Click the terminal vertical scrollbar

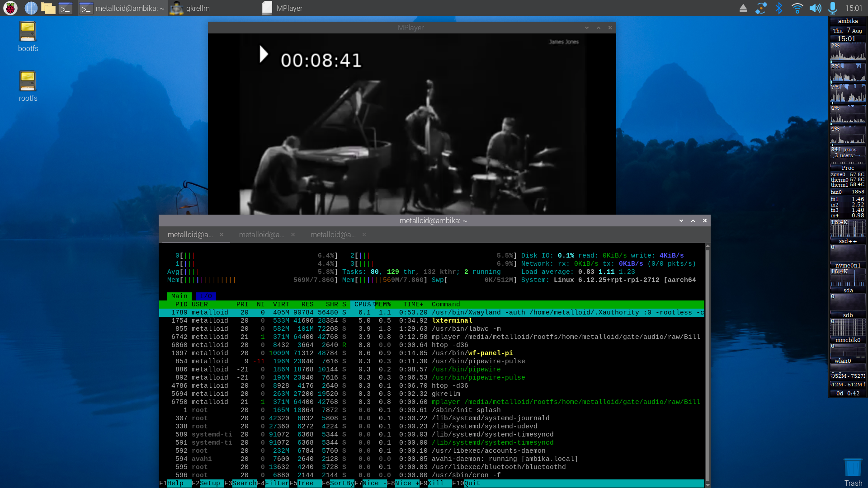(x=708, y=366)
